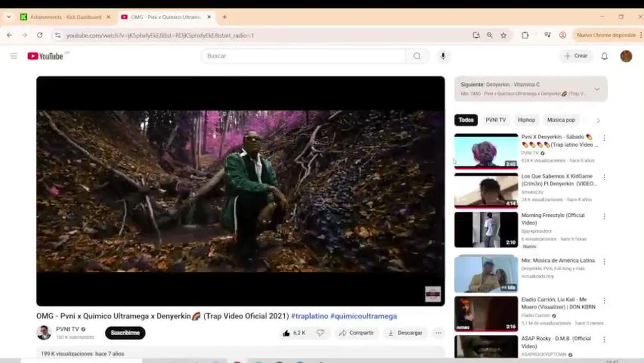Image resolution: width=644 pixels, height=363 pixels.
Task: Close the Achievements Kick Dashboard tab
Action: (108, 17)
